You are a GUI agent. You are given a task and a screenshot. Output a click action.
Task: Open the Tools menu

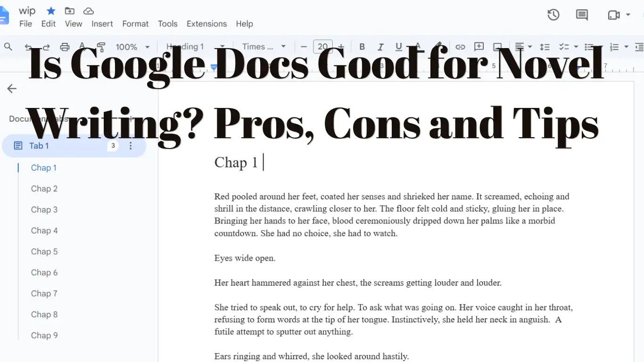point(167,24)
